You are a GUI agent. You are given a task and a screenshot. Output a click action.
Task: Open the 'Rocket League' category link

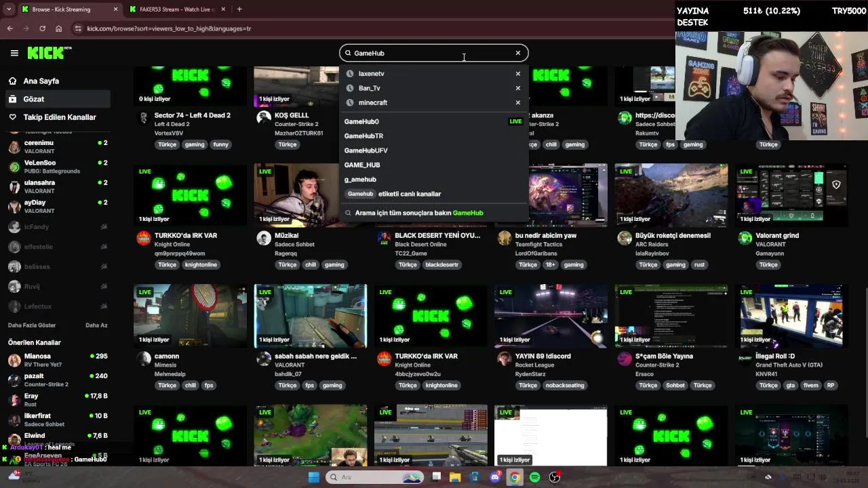534,365
